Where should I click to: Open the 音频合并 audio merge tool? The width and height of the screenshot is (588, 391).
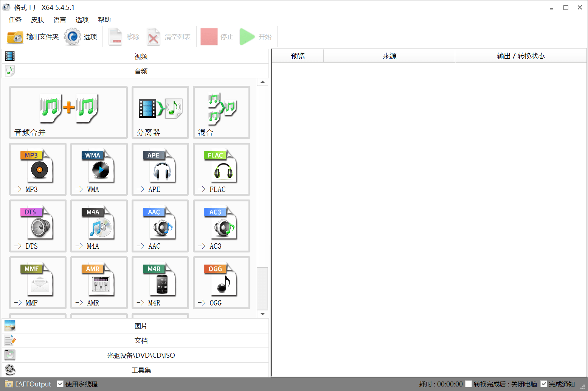tap(68, 112)
